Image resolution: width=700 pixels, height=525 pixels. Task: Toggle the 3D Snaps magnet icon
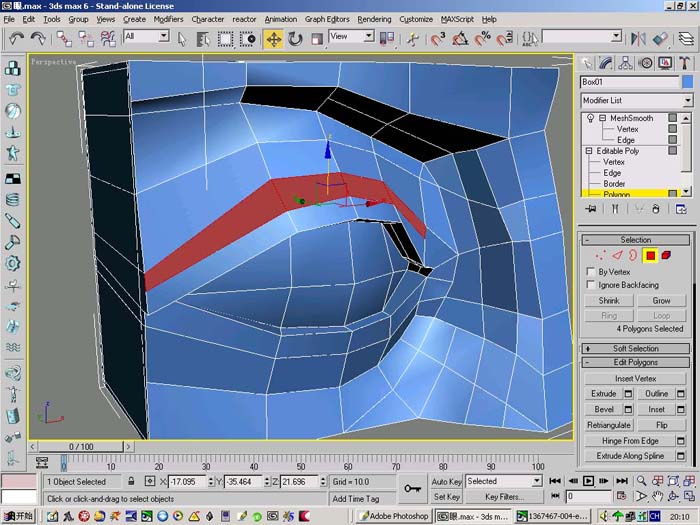(438, 39)
